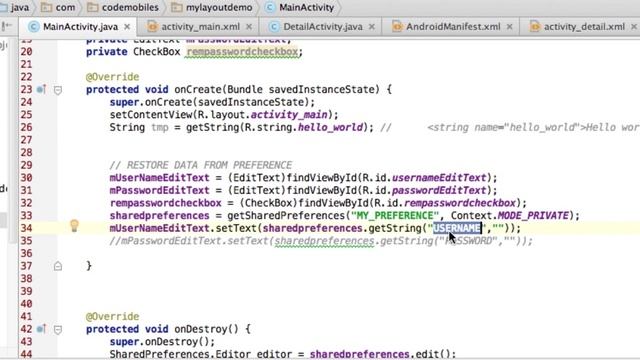Click the selected "USERNAME" string on line 34
640x360 pixels.
click(x=457, y=228)
